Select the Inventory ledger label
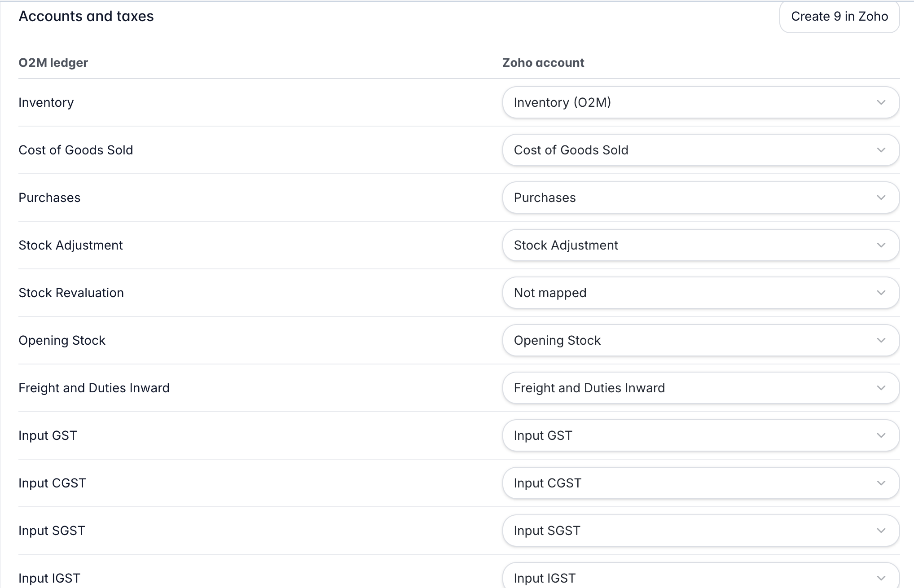This screenshot has height=588, width=914. pyautogui.click(x=46, y=103)
